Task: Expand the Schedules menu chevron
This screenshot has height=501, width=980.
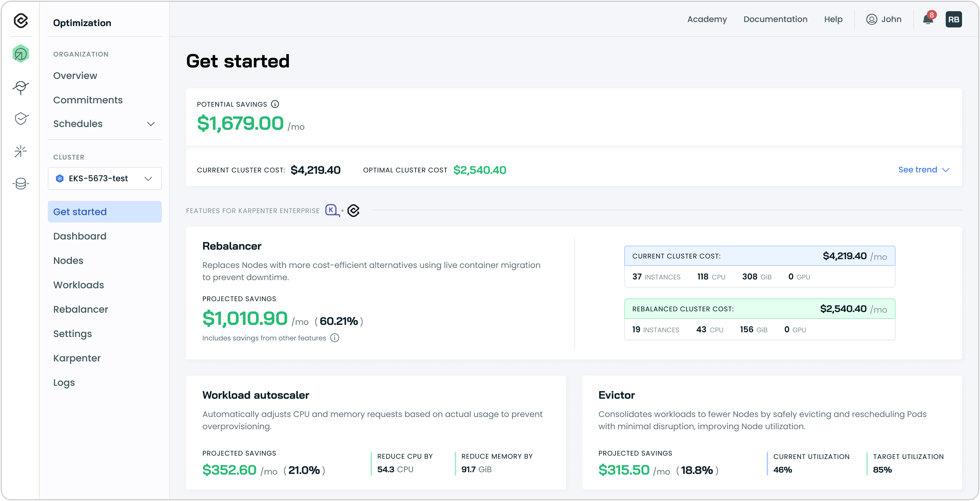Action: click(151, 124)
